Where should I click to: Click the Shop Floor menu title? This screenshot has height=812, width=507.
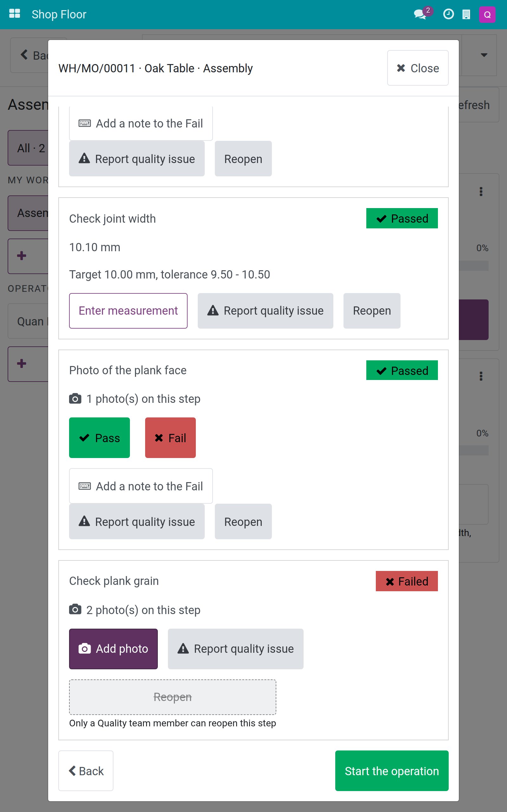pos(59,14)
